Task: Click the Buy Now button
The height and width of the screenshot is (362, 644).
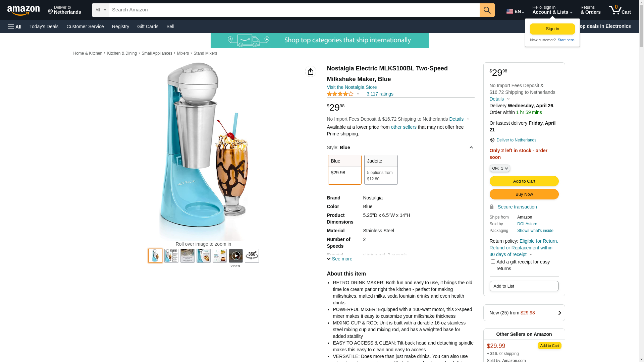Action: (524, 194)
